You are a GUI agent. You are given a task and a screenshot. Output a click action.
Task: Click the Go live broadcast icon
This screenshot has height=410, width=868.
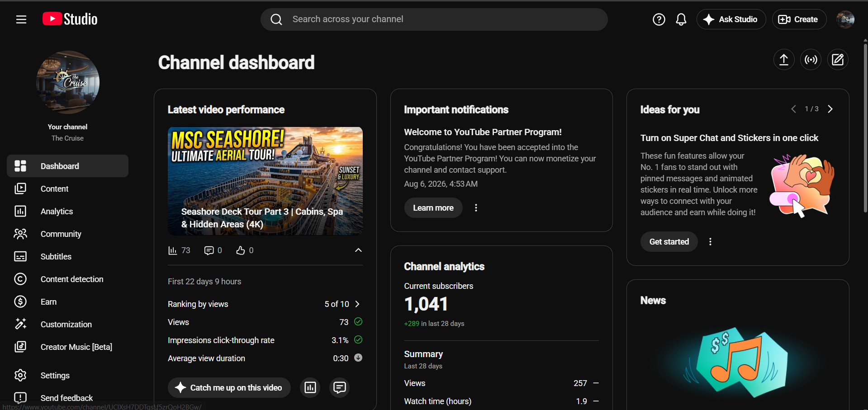[811, 60]
